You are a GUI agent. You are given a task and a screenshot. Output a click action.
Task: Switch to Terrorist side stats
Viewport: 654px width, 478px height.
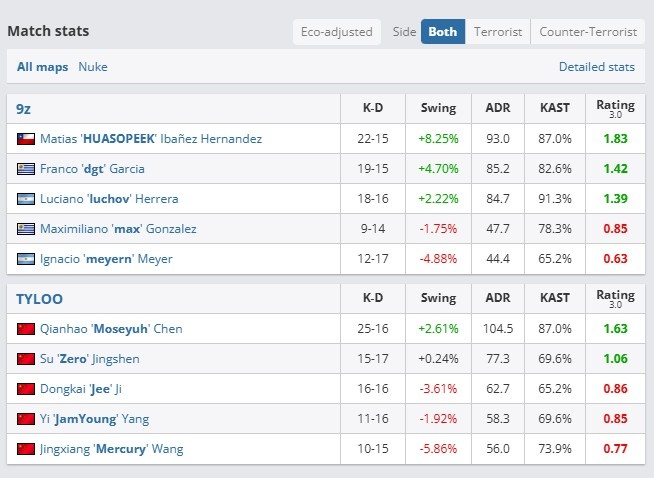[x=498, y=32]
